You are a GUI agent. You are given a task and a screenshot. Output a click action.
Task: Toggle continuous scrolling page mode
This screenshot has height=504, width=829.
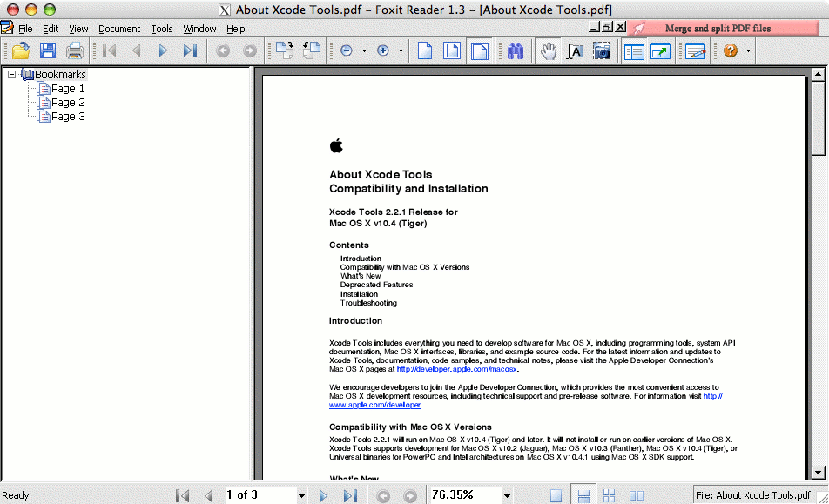pyautogui.click(x=583, y=494)
